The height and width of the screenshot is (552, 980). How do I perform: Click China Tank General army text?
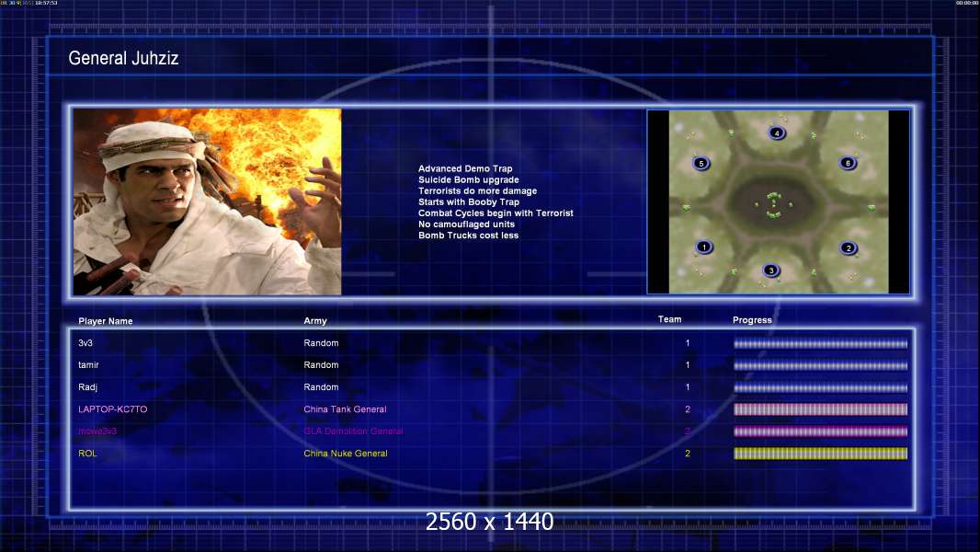click(345, 409)
